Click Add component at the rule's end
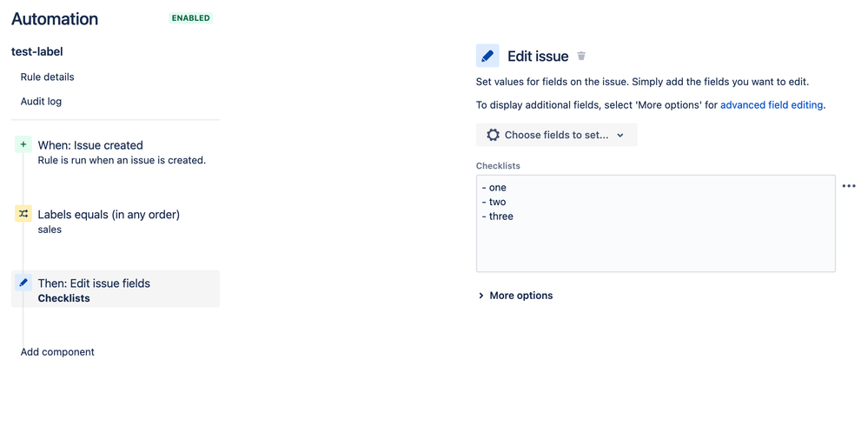Screen dimensions: 868x433 57,352
